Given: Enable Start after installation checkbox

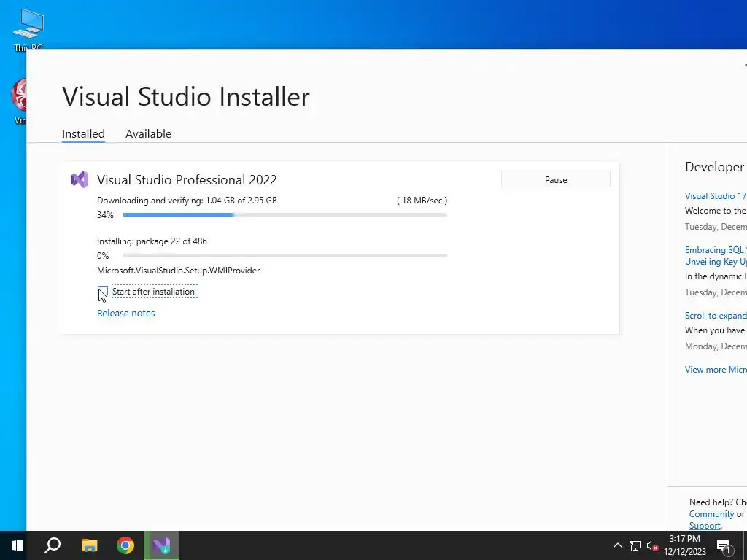Looking at the screenshot, I should click(x=102, y=292).
